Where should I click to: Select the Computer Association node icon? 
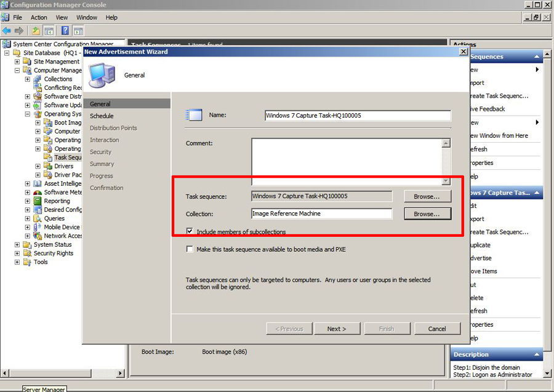[x=48, y=131]
